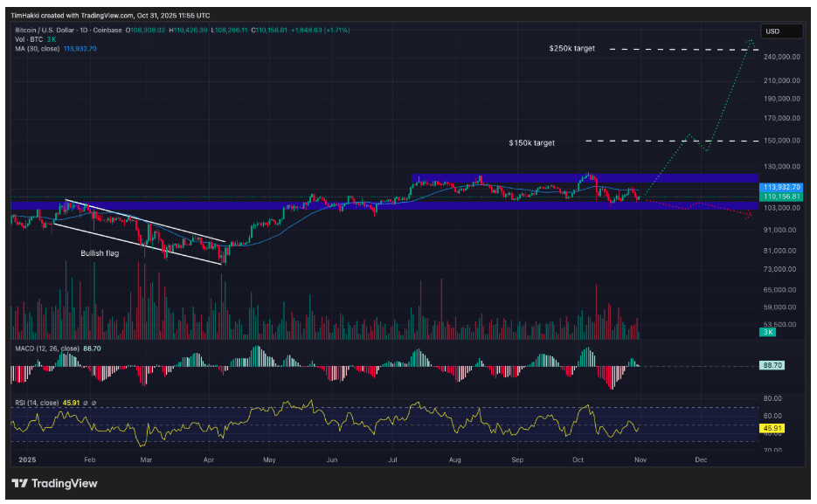Screen dimensions: 817x504
Task: Click the green 3K volume axis tag
Action: (x=768, y=332)
